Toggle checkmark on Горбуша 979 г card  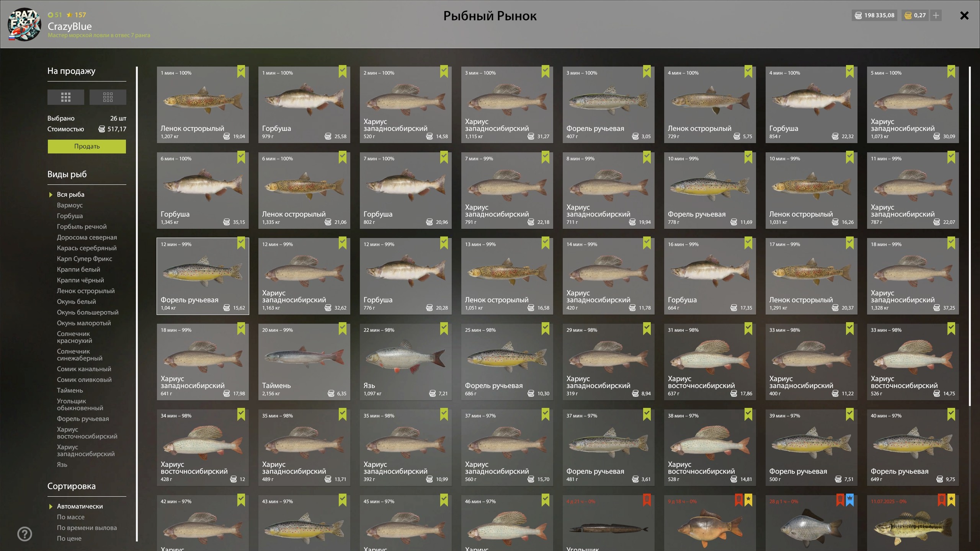[343, 72]
